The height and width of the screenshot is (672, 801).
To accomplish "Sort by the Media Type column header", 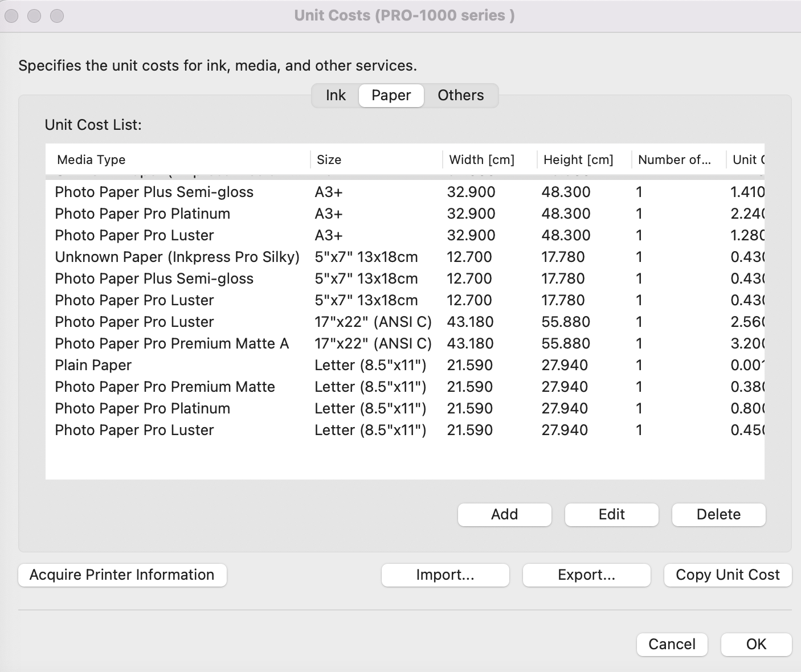I will 90,159.
